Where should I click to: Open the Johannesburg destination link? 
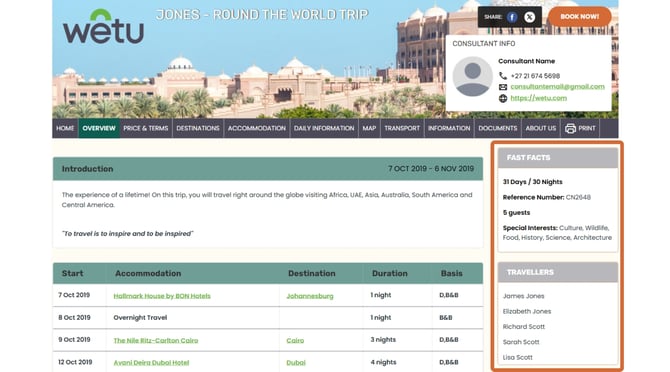[310, 296]
